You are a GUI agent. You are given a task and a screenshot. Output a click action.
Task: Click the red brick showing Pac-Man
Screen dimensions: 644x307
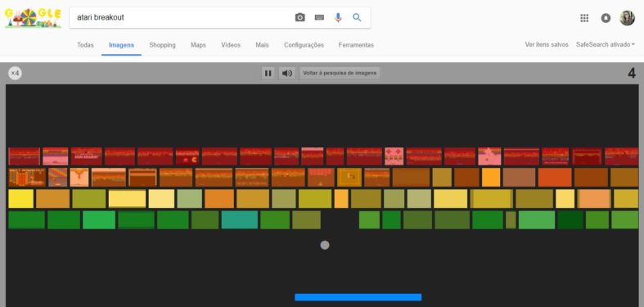point(187,156)
